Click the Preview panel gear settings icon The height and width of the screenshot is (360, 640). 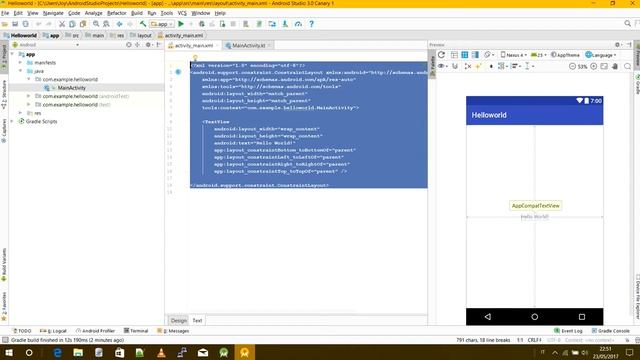618,45
